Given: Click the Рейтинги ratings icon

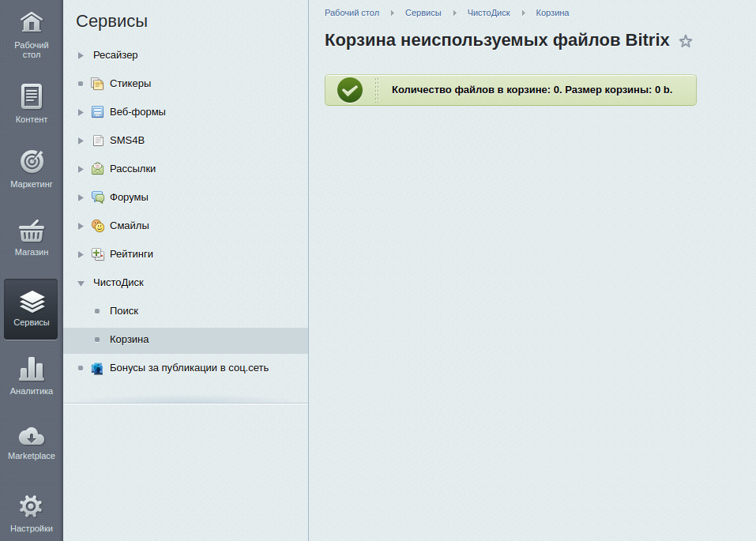Looking at the screenshot, I should coord(96,254).
